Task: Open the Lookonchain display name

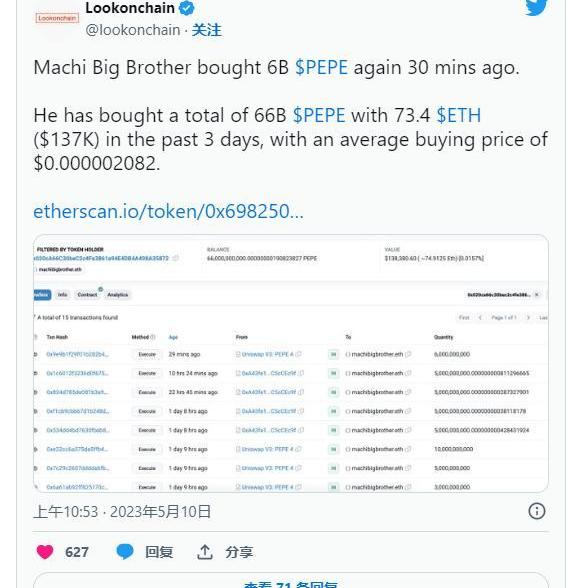Action: (x=130, y=8)
